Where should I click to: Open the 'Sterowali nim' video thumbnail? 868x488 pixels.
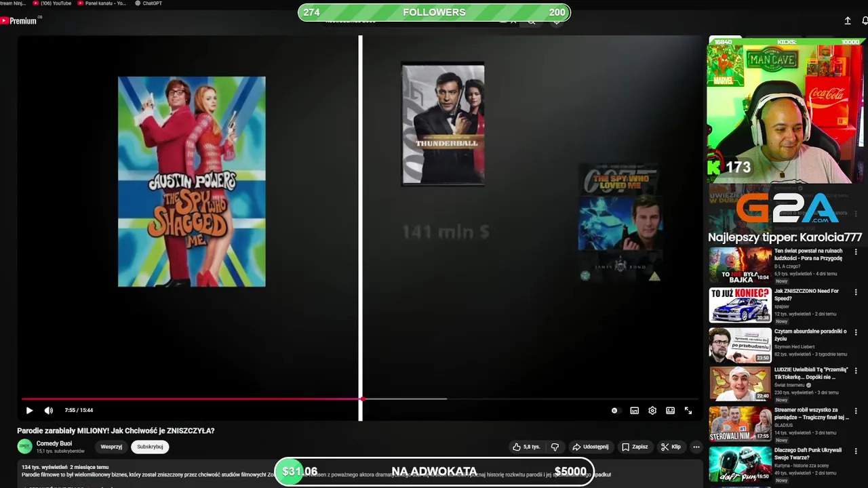[741, 424]
